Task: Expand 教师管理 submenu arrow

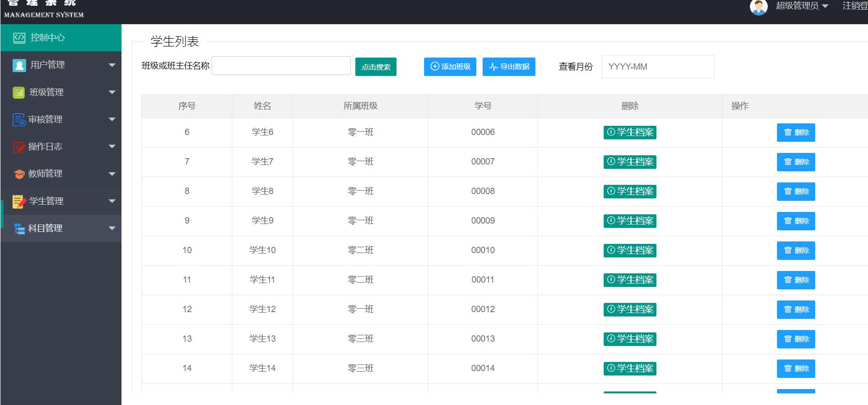Action: point(112,174)
